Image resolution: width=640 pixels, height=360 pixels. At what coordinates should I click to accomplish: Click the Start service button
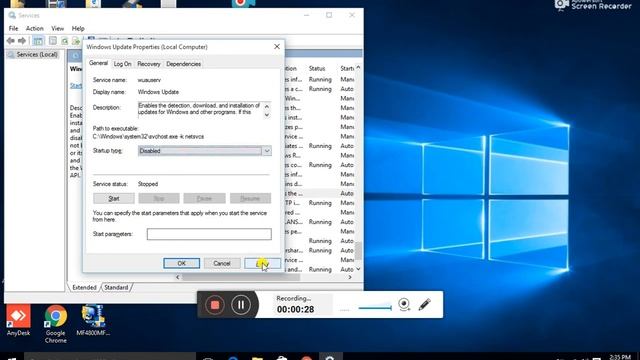[x=114, y=198]
